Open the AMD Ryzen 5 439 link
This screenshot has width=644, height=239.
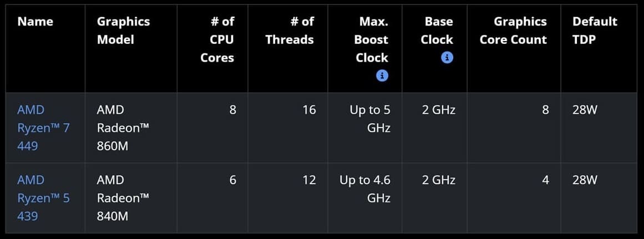tap(43, 198)
